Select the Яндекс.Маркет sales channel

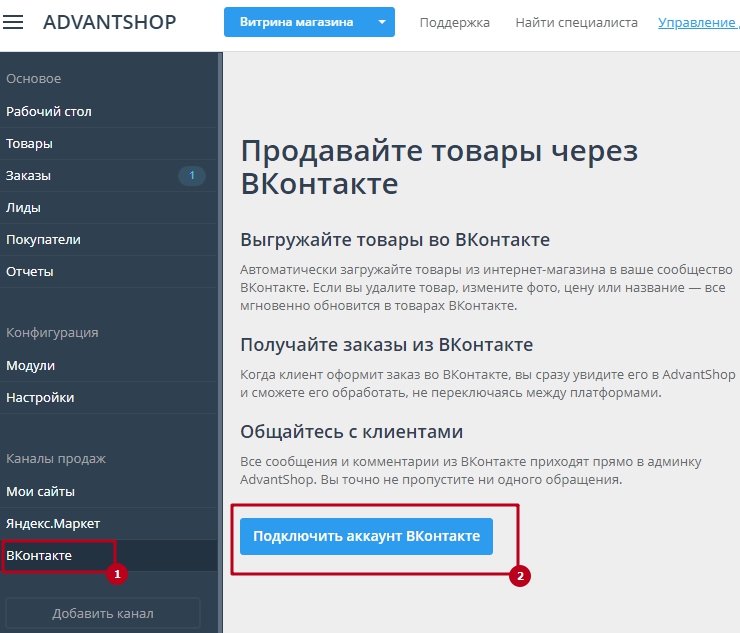coord(109,524)
